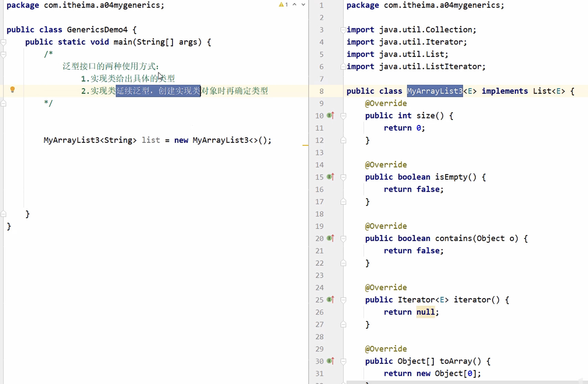Click package statement in left editor
This screenshot has height=384, width=588.
tap(85, 5)
